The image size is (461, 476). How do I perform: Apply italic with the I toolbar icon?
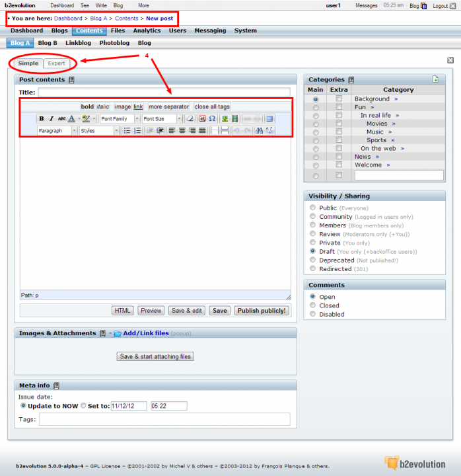click(52, 119)
